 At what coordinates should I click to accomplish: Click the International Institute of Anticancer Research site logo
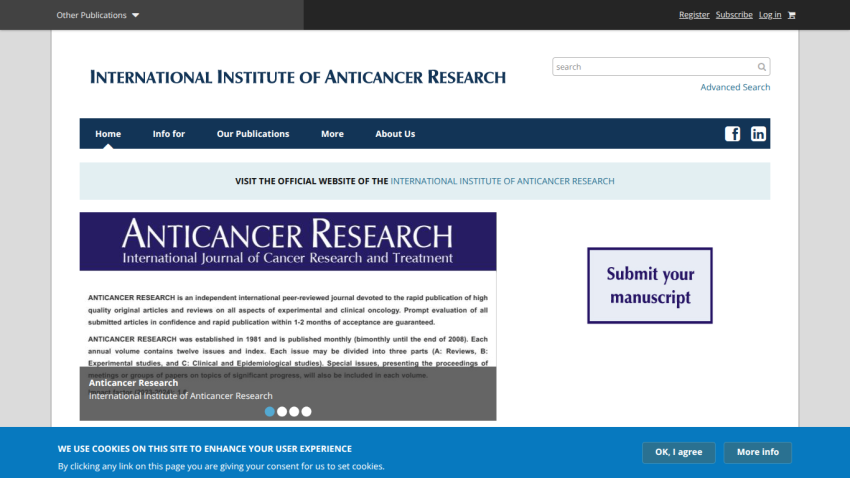point(298,77)
